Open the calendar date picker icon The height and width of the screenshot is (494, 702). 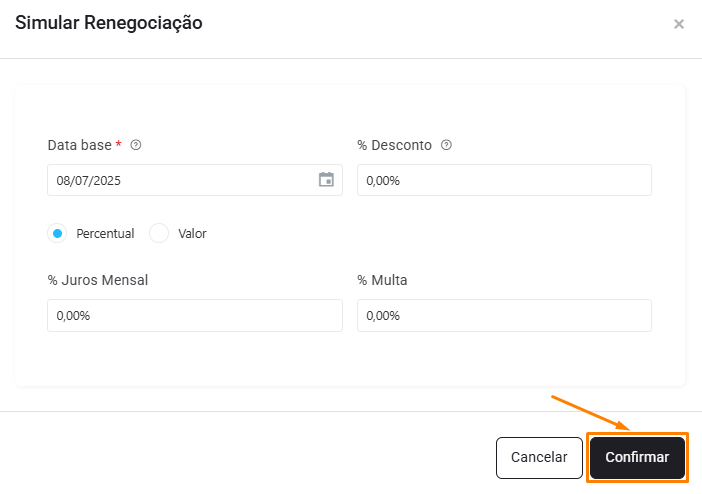coord(326,180)
